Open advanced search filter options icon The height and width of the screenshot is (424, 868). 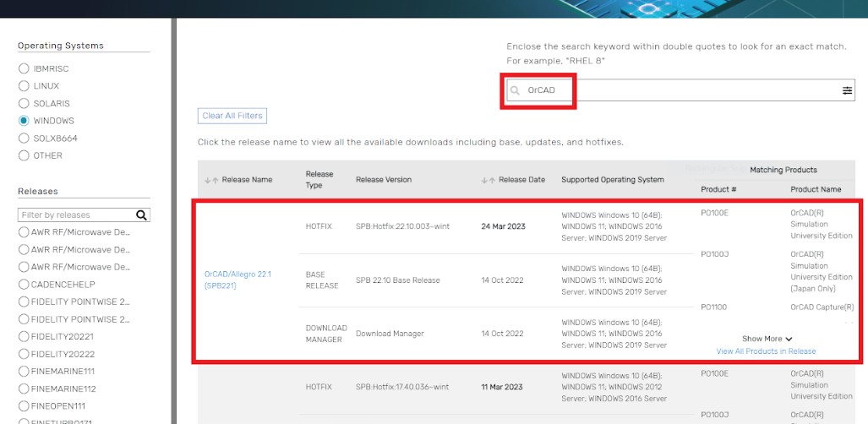(x=847, y=90)
